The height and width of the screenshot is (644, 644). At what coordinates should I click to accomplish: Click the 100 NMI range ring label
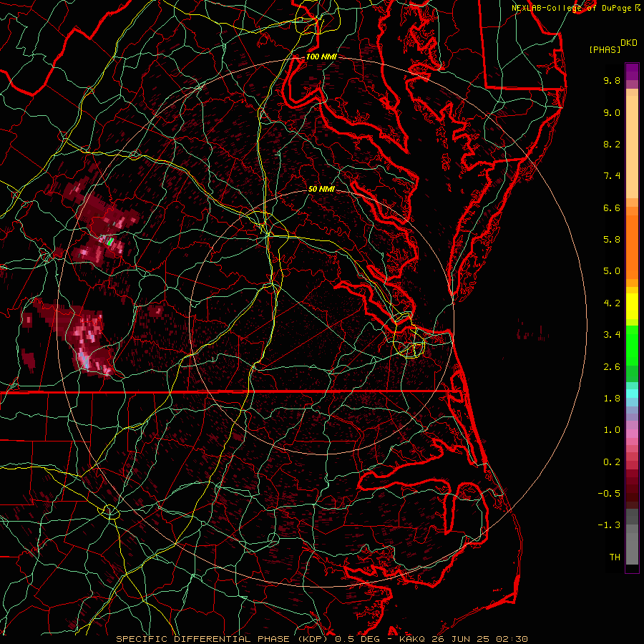[321, 57]
